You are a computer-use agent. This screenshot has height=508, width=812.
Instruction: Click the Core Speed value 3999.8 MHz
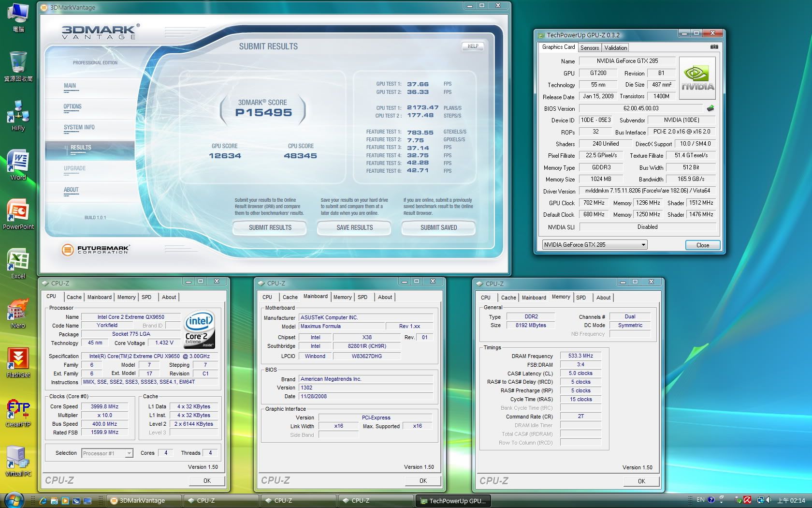105,406
